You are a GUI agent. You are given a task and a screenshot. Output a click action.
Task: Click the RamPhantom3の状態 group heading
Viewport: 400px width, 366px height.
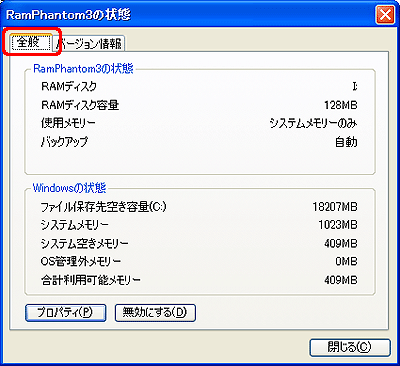83,69
